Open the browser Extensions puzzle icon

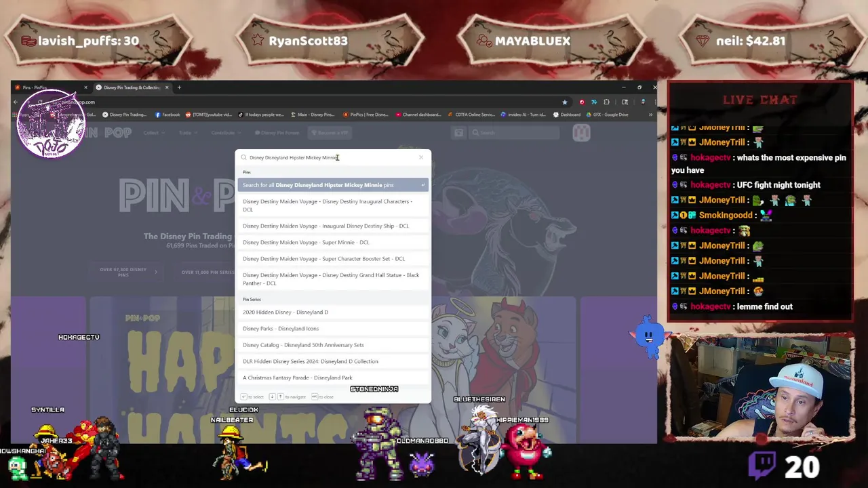(606, 102)
